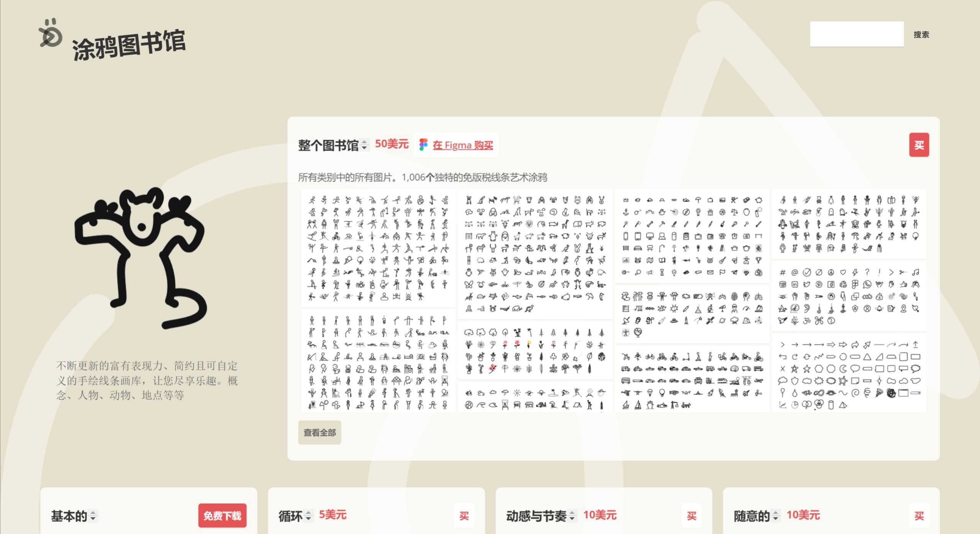The width and height of the screenshot is (980, 534).
Task: Click the Doodle Library logo icon
Action: coord(51,34)
